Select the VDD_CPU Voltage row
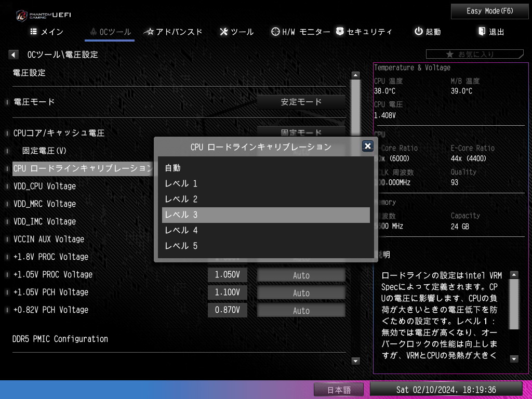532x399 pixels. coord(45,187)
